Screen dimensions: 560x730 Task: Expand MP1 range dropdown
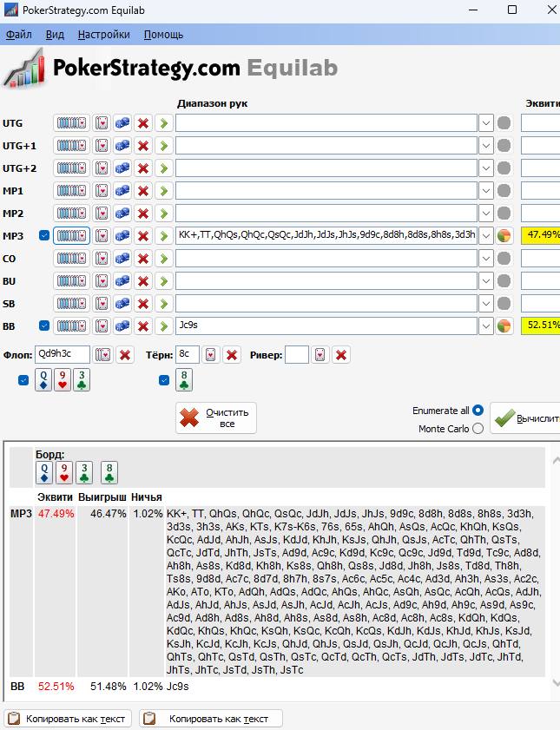coord(486,191)
